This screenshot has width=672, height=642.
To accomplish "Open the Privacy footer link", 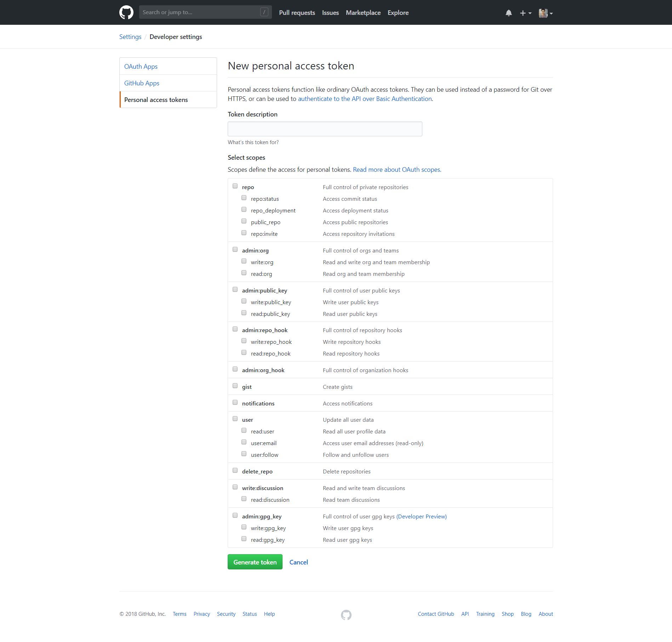I will (x=202, y=614).
